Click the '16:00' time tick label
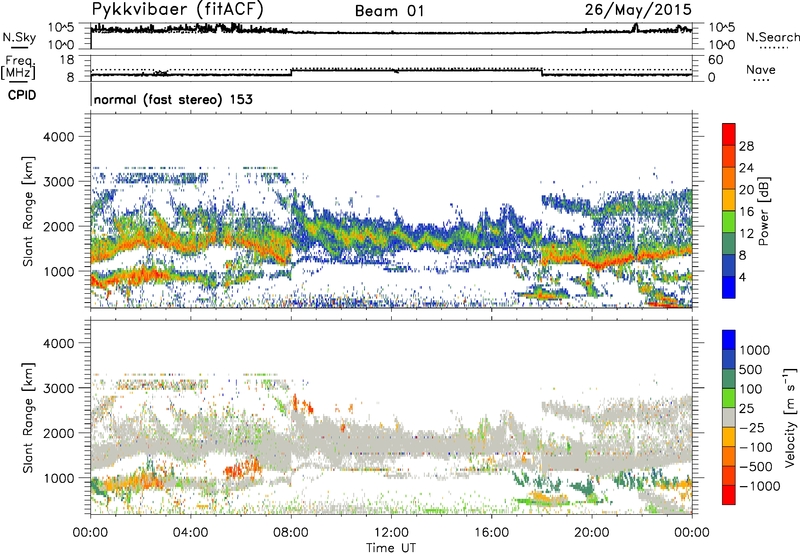The image size is (800, 554). [x=491, y=532]
